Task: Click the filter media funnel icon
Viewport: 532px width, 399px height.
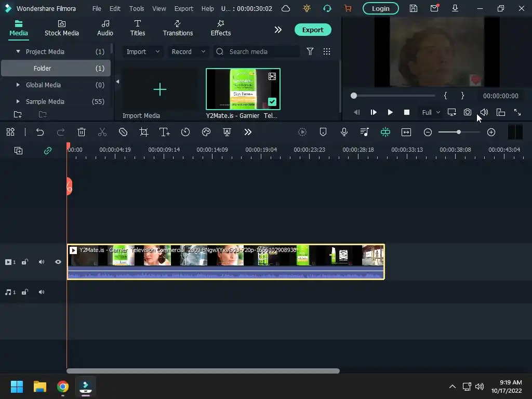Action: click(x=310, y=51)
